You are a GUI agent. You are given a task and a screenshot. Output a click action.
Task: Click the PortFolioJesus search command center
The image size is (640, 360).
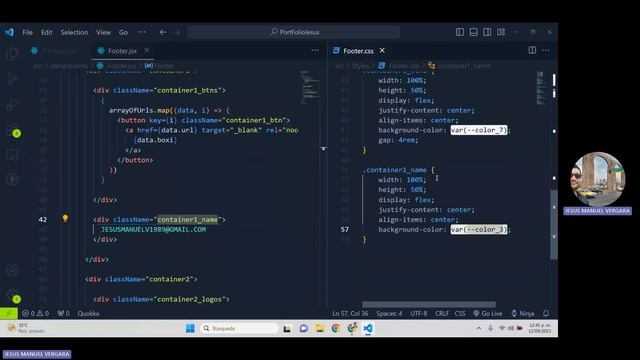294,32
